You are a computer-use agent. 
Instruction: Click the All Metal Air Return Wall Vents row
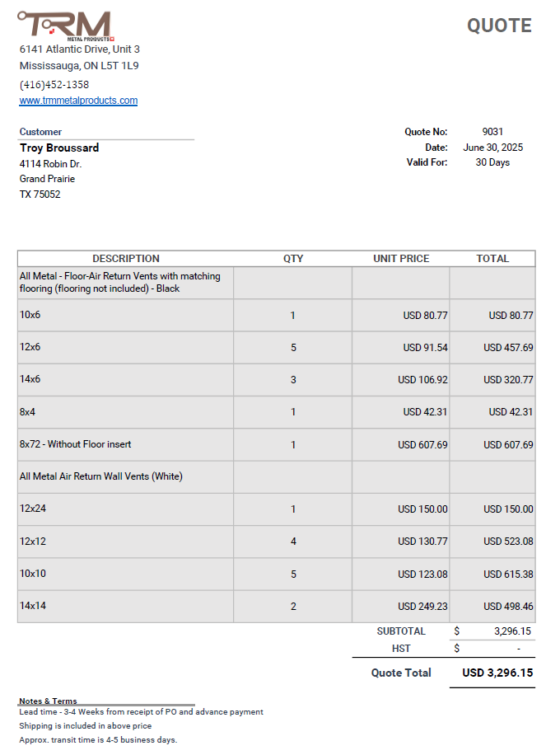(x=100, y=476)
